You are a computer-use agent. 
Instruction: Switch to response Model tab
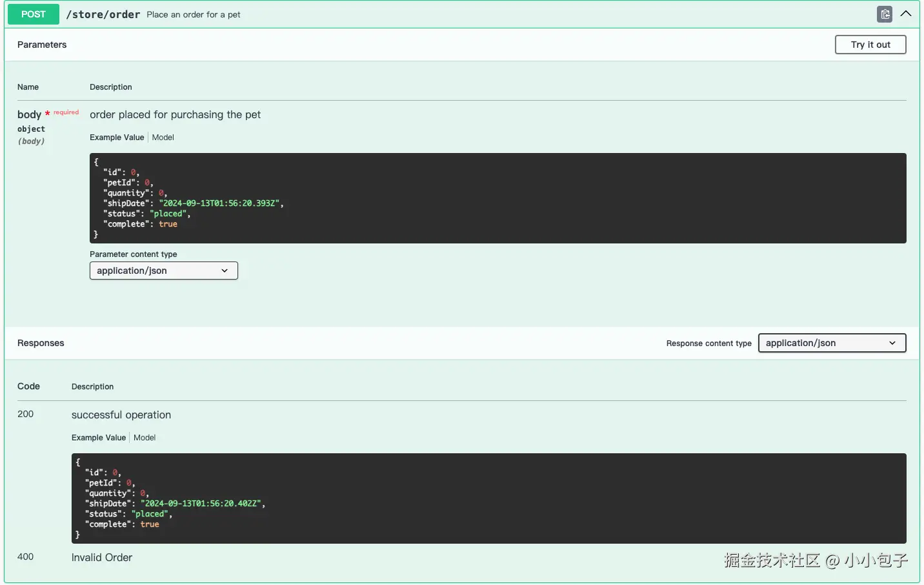[x=145, y=438]
